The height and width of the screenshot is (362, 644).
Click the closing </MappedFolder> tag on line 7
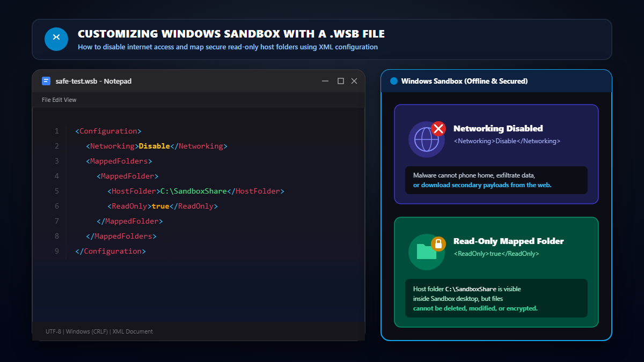click(x=130, y=221)
